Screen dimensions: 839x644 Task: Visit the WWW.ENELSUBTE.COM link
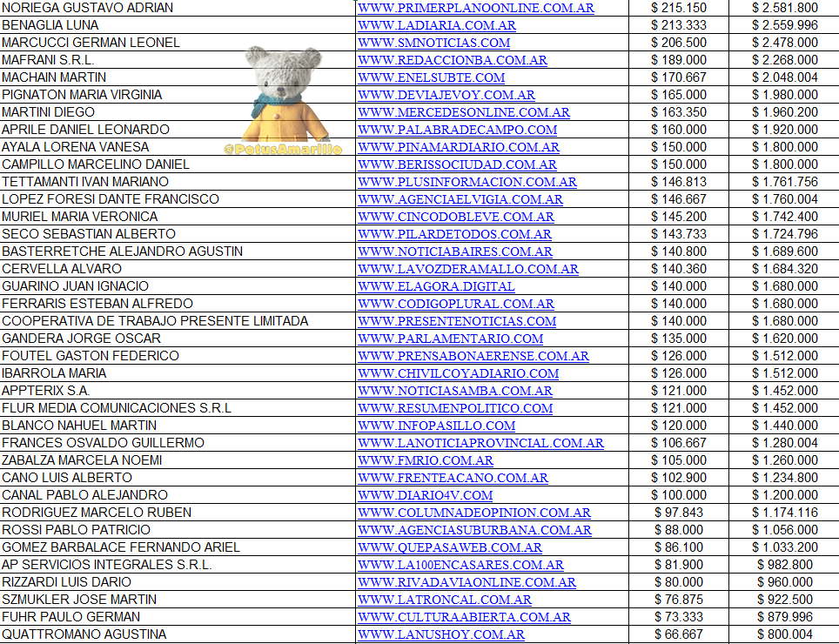pos(432,77)
